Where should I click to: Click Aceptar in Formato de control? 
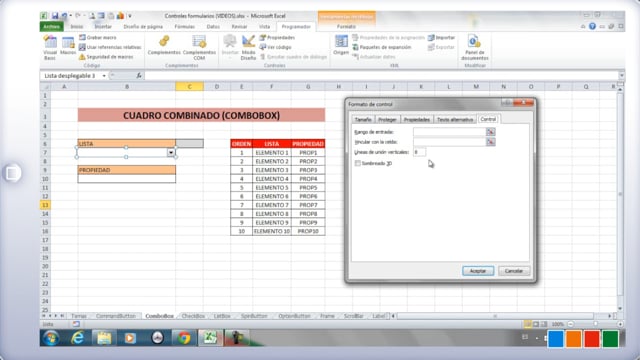478,271
